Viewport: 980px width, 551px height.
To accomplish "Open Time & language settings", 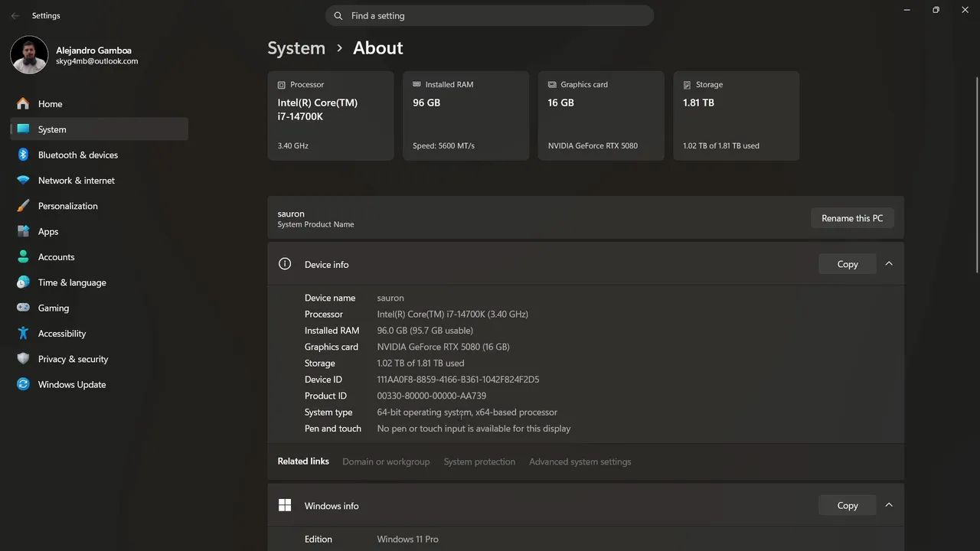I will coord(71,282).
